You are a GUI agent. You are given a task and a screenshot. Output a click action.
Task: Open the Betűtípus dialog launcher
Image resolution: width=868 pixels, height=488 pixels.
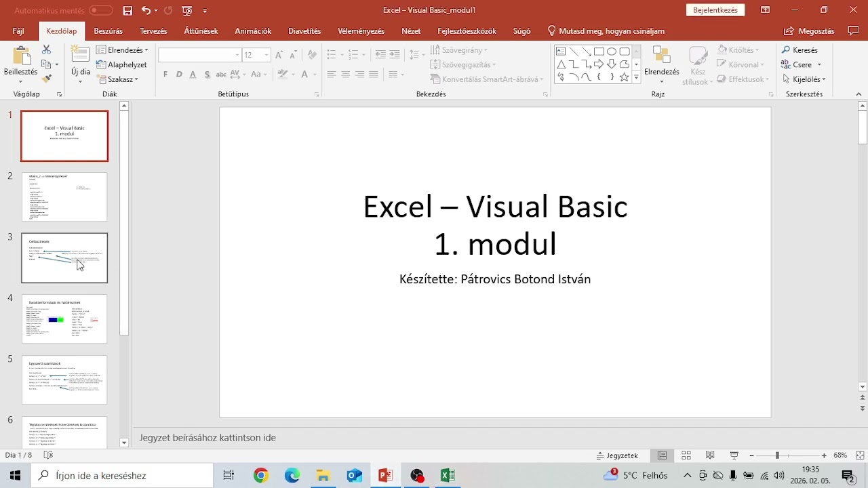317,95
